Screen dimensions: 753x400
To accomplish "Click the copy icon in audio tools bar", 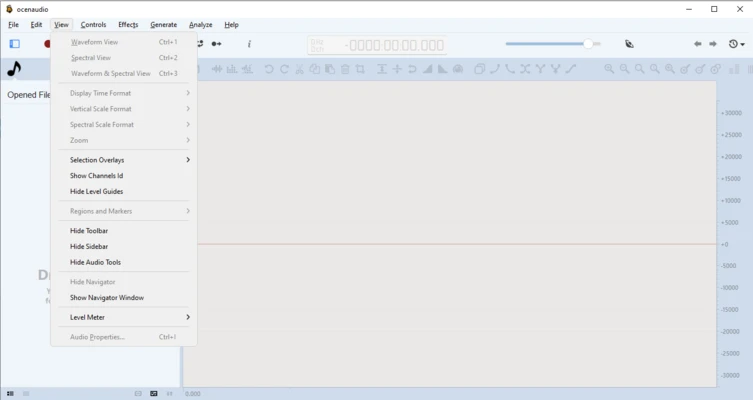I will click(x=315, y=69).
